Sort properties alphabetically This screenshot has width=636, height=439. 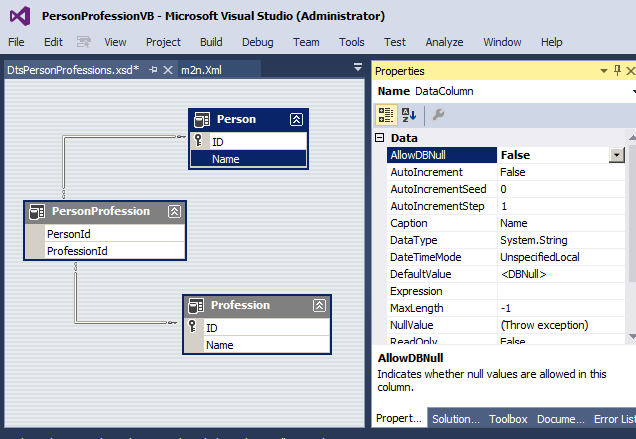tap(409, 115)
